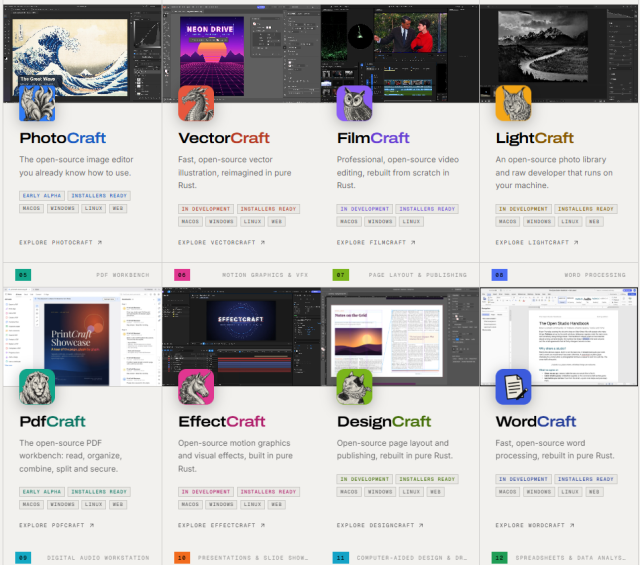Click the blue 11 number badge
Viewport: 640px width, 565px height.
click(x=340, y=558)
